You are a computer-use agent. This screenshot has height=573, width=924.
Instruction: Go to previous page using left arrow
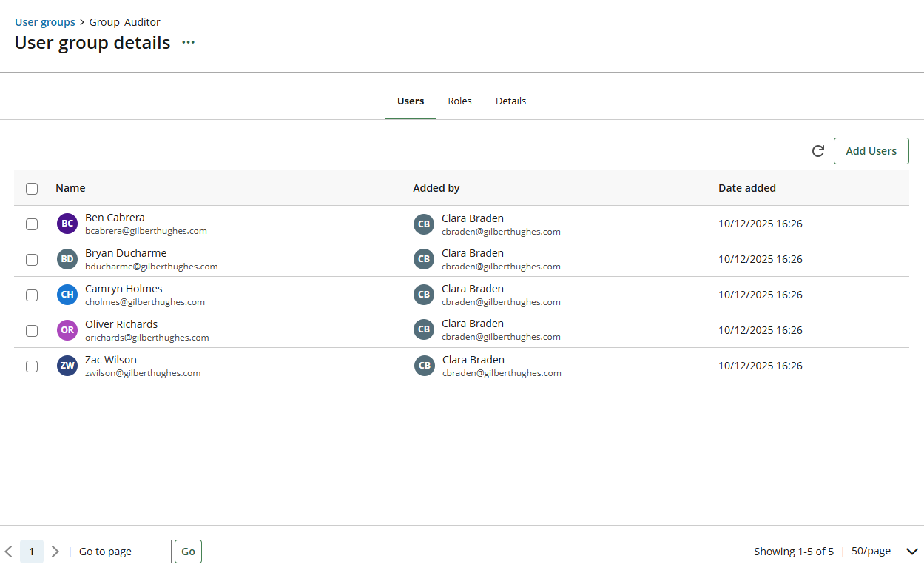tap(9, 552)
